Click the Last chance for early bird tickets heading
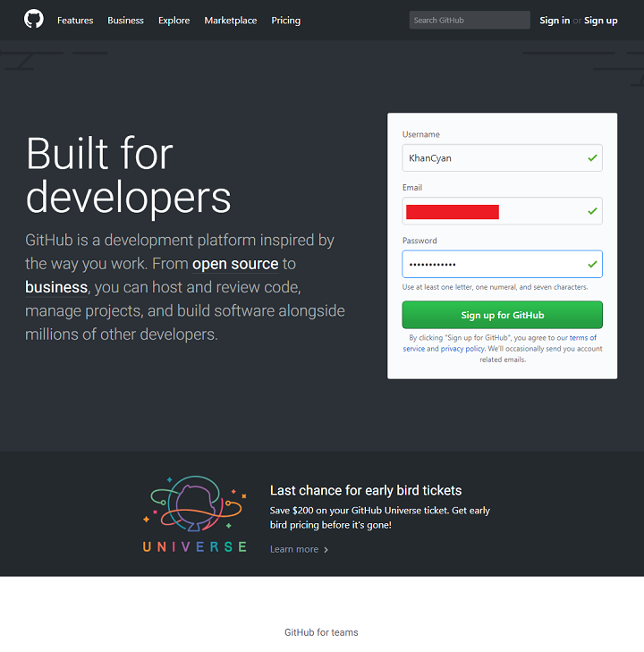The image size is (644, 652). coord(366,490)
